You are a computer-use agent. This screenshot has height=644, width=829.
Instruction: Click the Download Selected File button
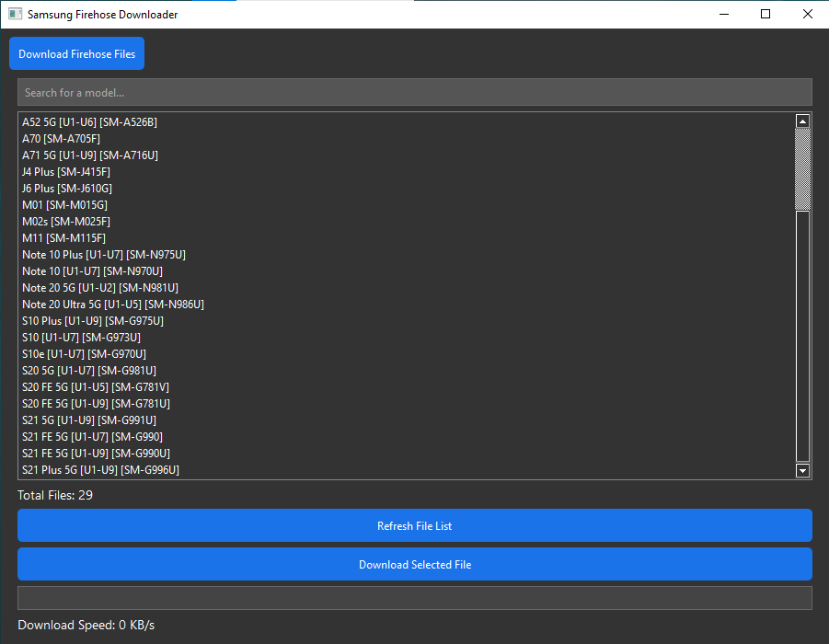click(x=414, y=564)
